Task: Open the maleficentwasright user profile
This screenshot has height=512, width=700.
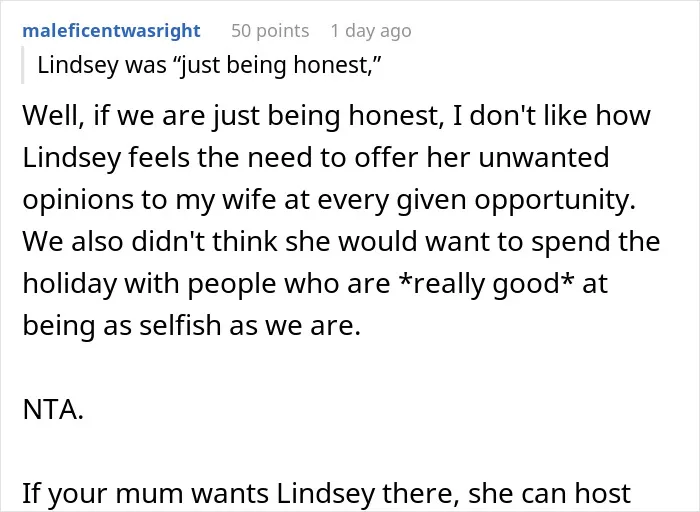Action: (x=111, y=31)
